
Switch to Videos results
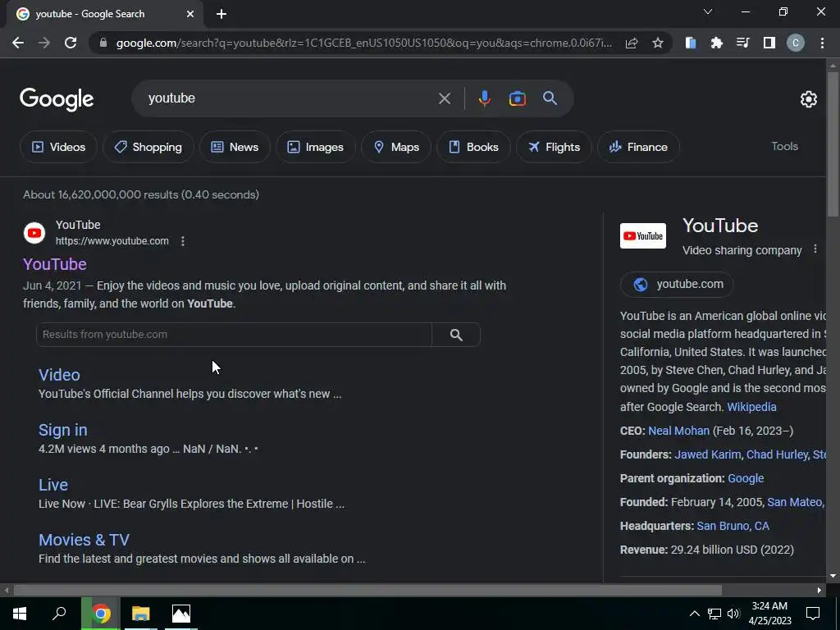[58, 147]
